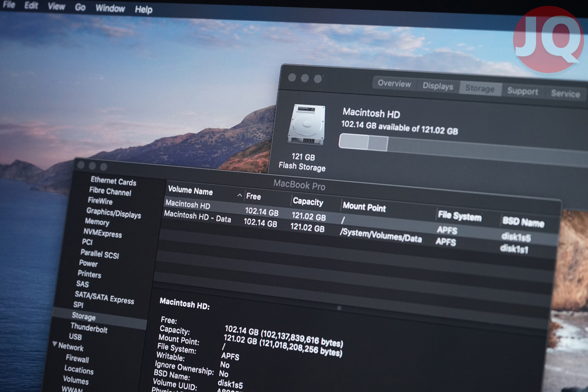Click the disk1s5 cell in BSD Name column
The image size is (588, 392).
tap(515, 237)
